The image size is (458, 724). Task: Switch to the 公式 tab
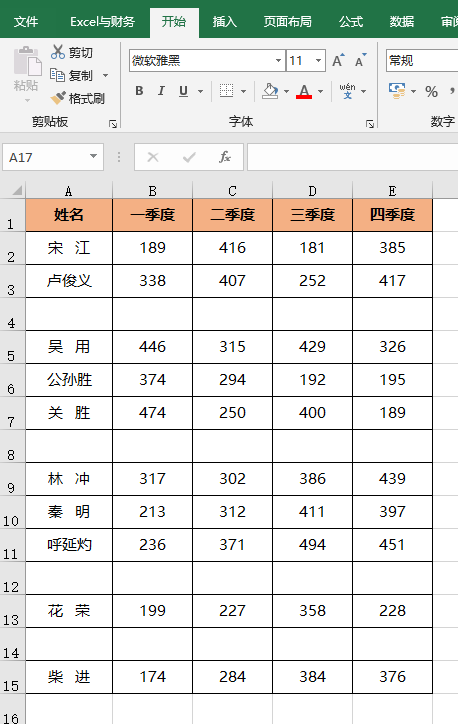351,22
